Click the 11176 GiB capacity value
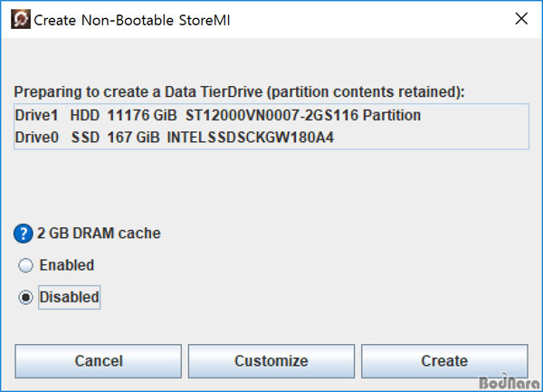543x392 pixels. pyautogui.click(x=142, y=115)
